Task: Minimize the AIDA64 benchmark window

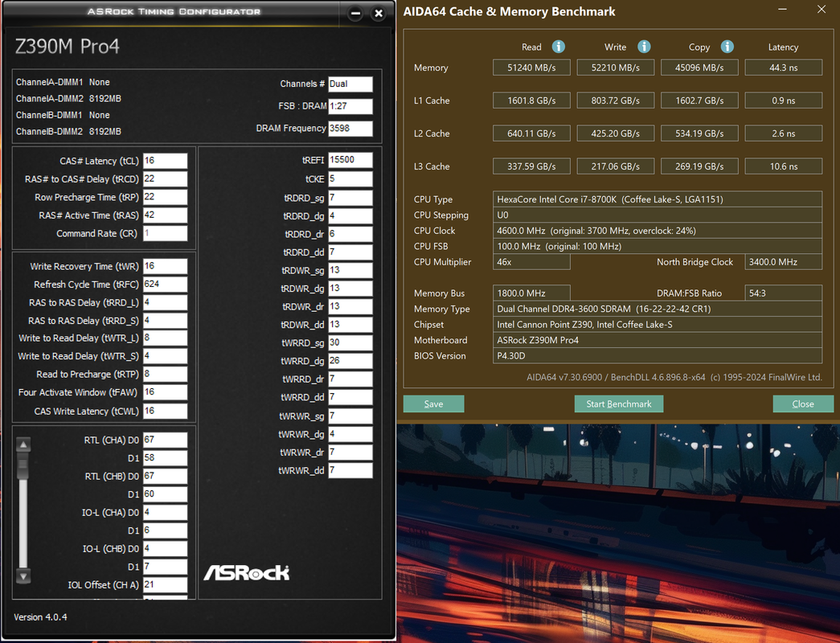Action: (x=784, y=10)
